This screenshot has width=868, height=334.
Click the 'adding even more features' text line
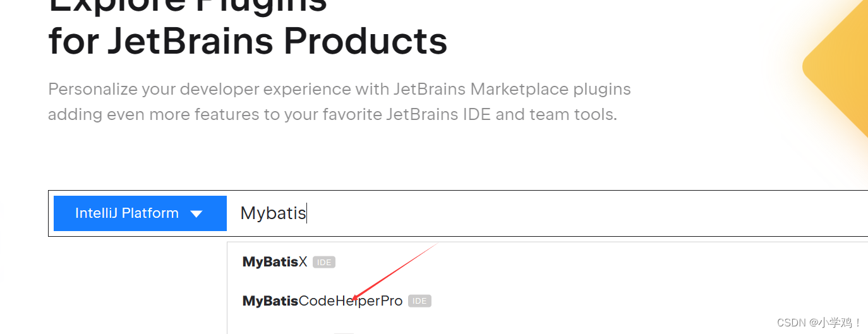tap(332, 115)
